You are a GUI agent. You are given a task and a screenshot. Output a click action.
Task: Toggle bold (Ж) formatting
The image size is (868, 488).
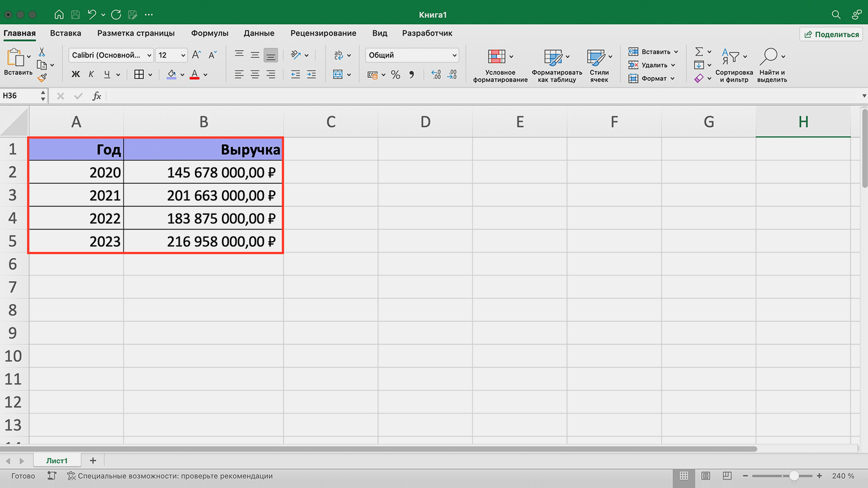76,74
